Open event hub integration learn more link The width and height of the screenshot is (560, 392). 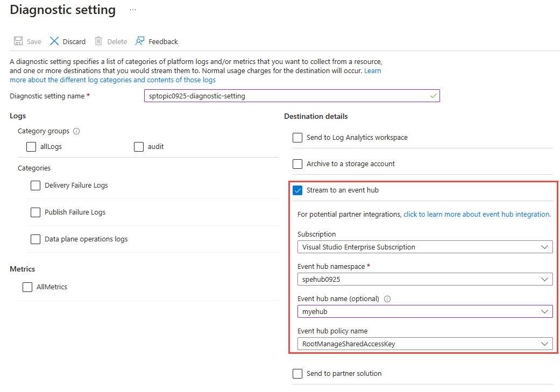pos(477,214)
